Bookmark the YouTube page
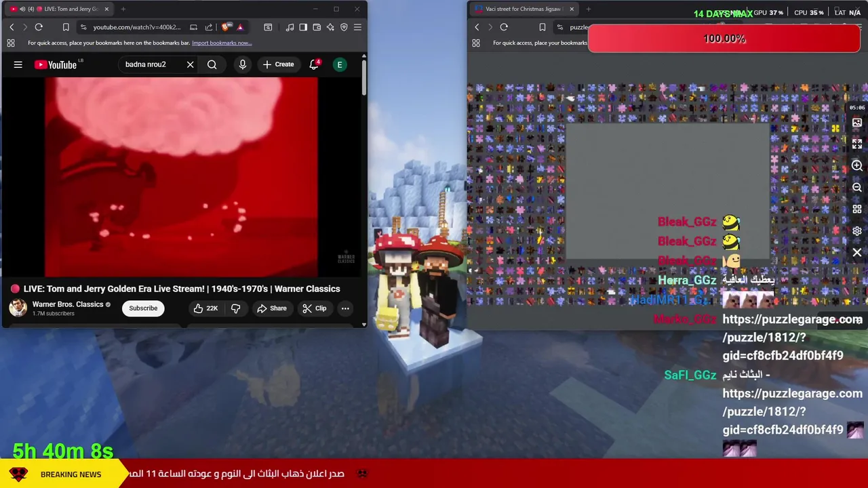 (66, 27)
